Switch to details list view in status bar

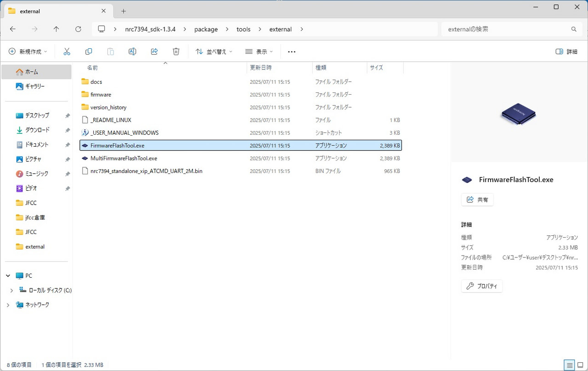point(569,365)
